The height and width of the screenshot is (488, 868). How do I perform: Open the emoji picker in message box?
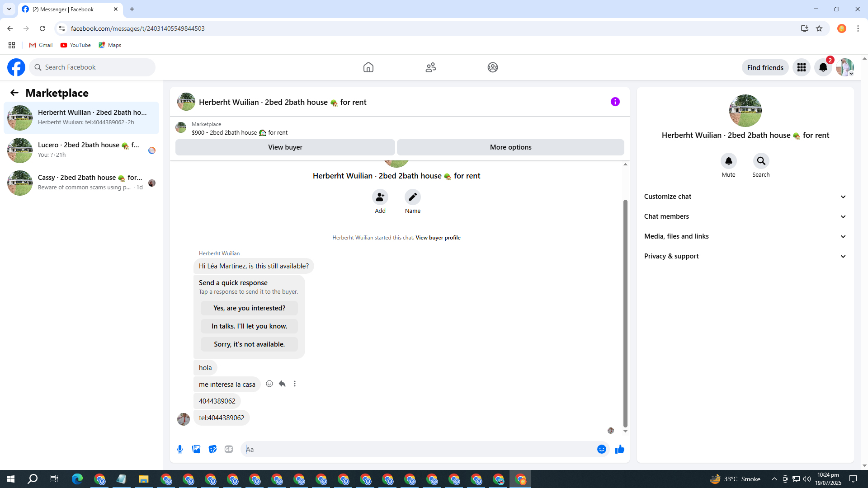pyautogui.click(x=601, y=449)
